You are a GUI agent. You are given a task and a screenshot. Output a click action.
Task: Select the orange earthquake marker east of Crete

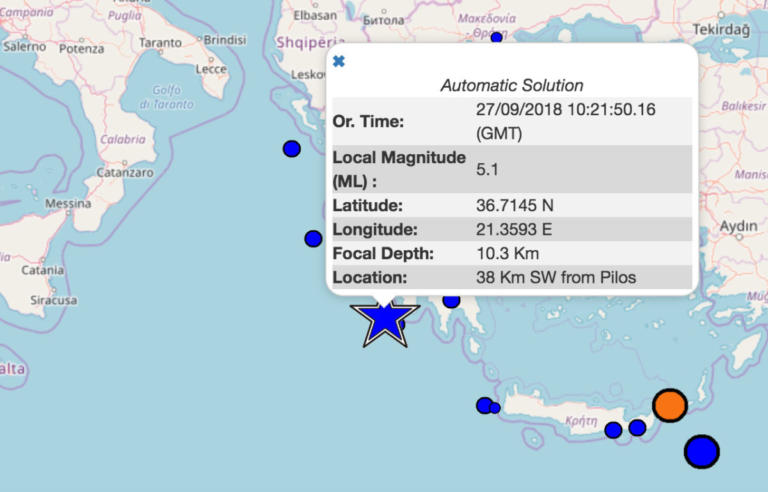[669, 405]
